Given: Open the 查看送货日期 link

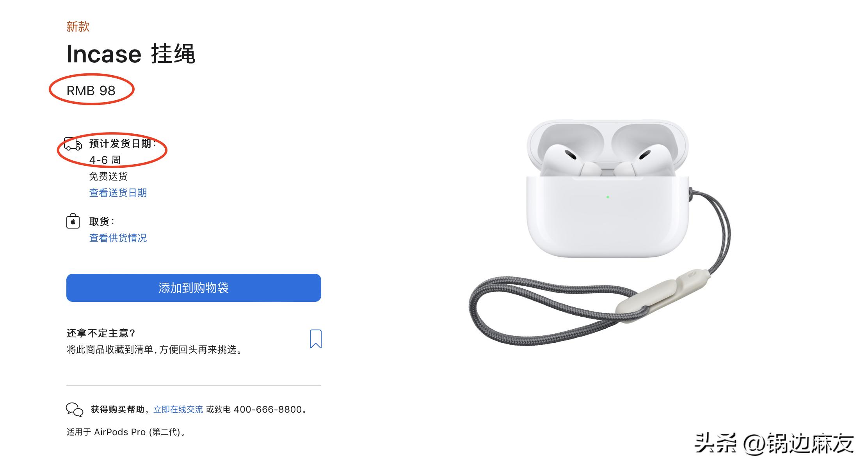Looking at the screenshot, I should [118, 193].
